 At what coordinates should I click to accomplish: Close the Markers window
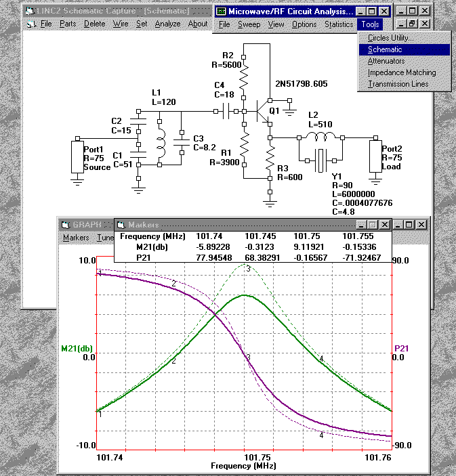click(384, 224)
